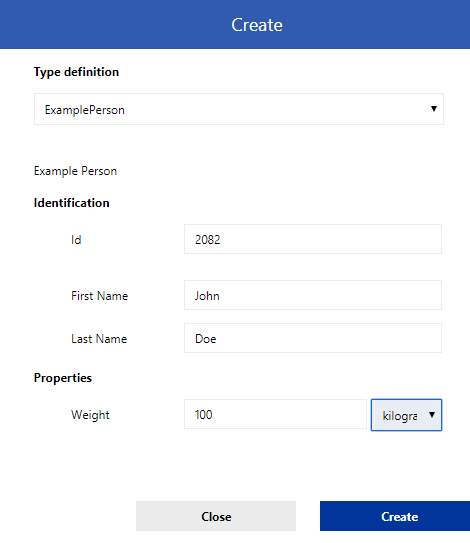The width and height of the screenshot is (470, 543).
Task: Close the Create dialog
Action: [x=216, y=516]
